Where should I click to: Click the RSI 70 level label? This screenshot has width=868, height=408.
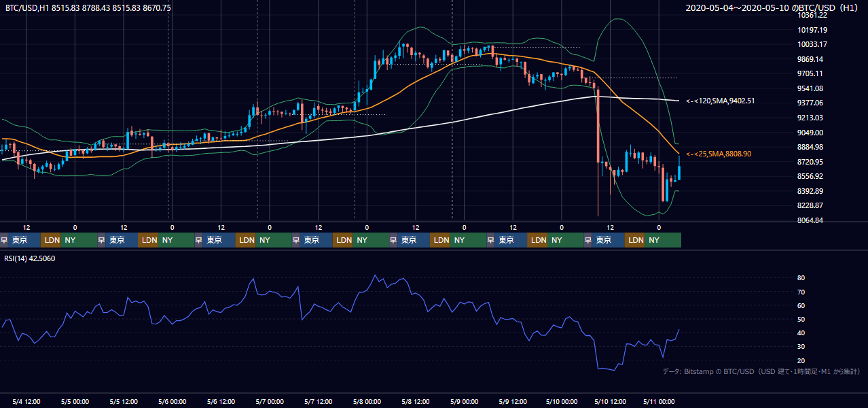click(x=801, y=292)
